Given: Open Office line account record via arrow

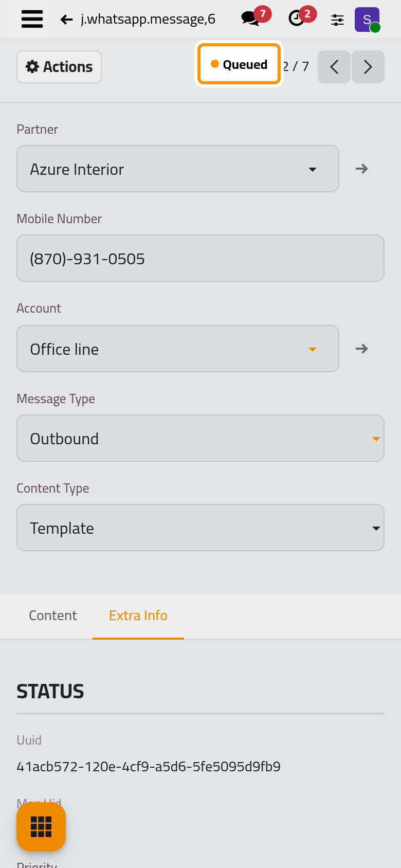Looking at the screenshot, I should coord(362,349).
